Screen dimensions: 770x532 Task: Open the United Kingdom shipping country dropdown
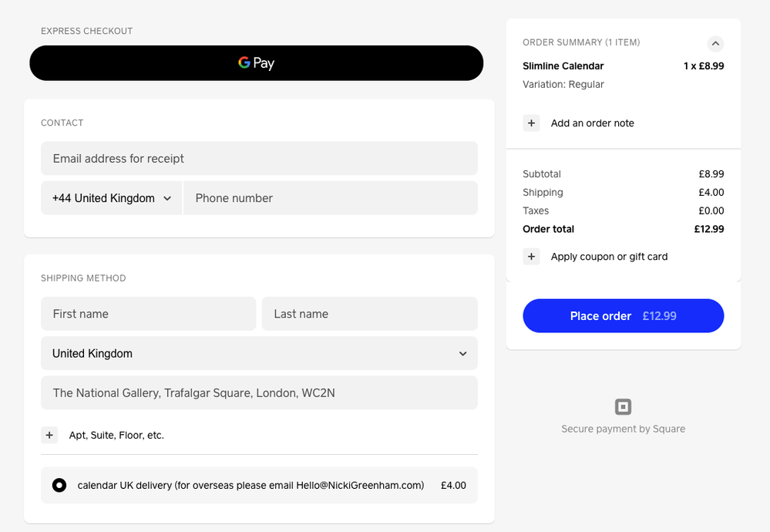259,353
